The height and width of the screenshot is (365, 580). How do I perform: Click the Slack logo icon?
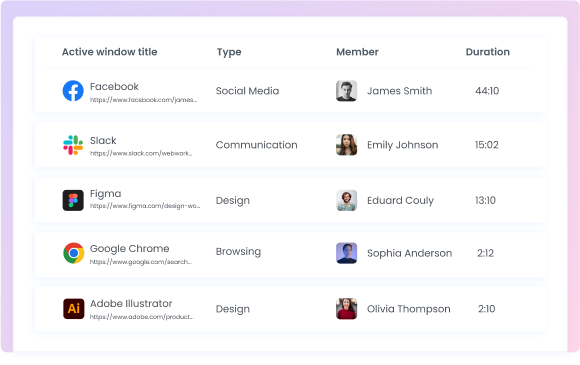click(x=73, y=145)
